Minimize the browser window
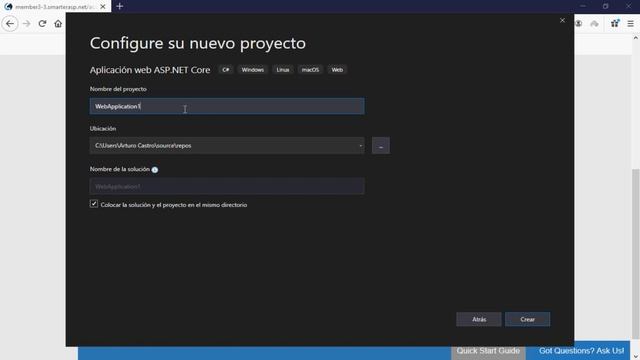 coord(583,6)
